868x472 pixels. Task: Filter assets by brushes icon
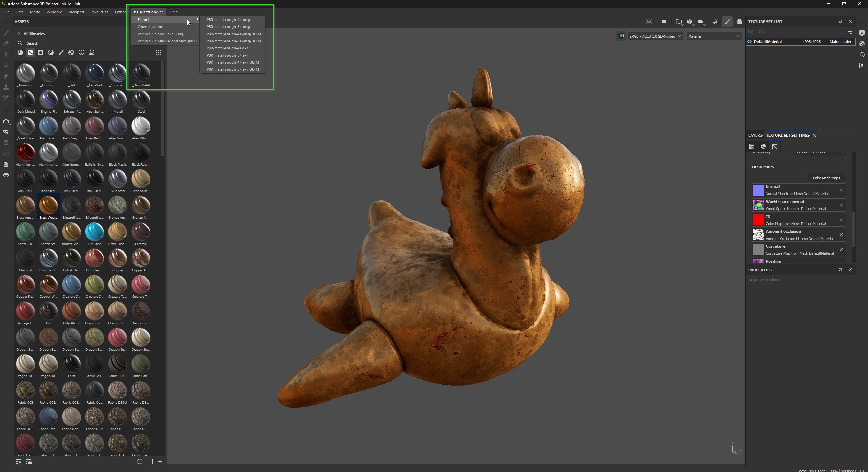coord(61,53)
